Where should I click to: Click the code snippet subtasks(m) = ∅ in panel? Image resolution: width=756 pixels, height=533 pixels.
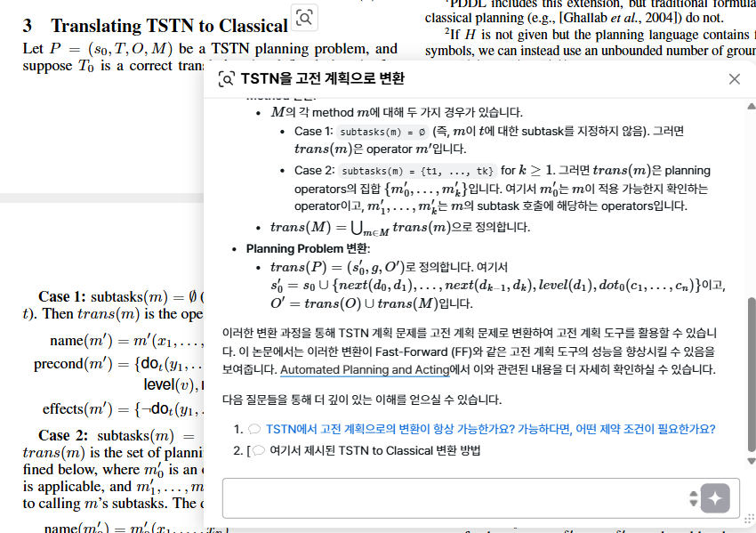point(382,132)
